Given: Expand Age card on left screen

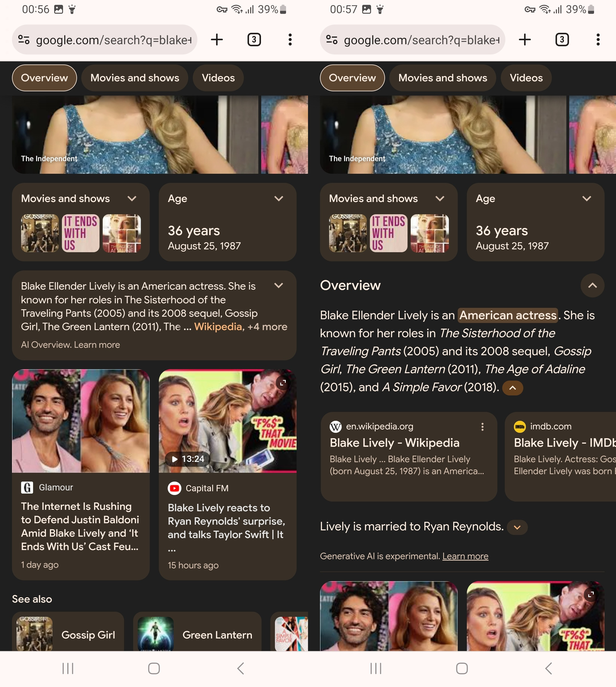Looking at the screenshot, I should point(279,198).
